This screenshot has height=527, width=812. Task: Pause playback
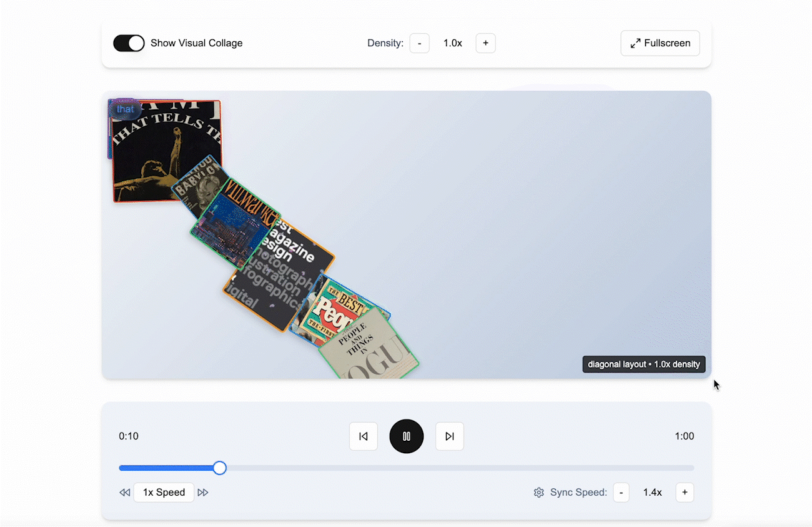pos(407,436)
